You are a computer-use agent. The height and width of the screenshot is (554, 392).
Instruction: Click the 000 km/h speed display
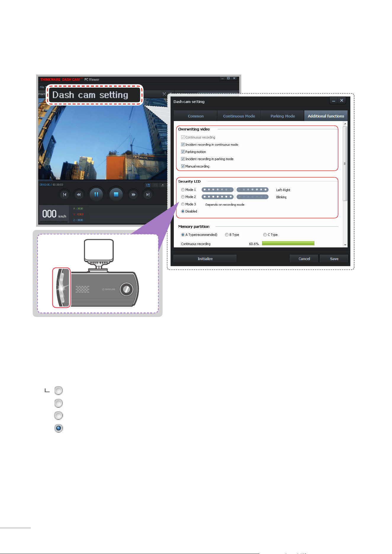click(54, 214)
